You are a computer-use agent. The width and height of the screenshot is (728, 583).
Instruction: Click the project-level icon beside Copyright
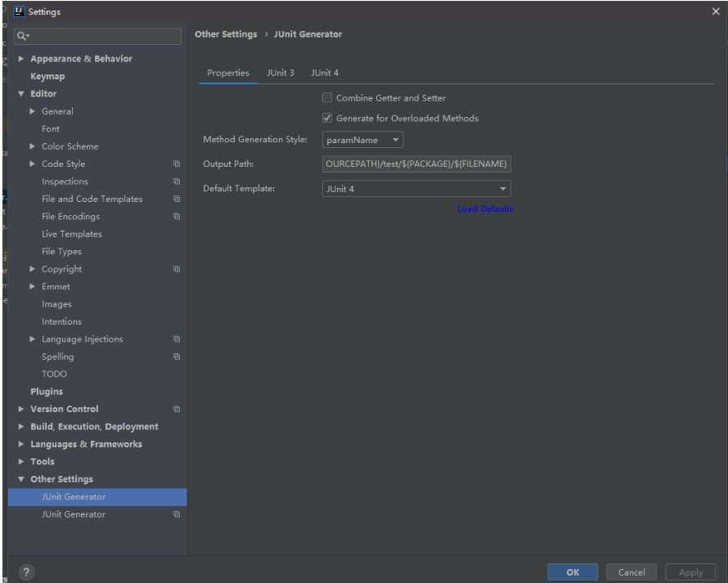pos(177,269)
